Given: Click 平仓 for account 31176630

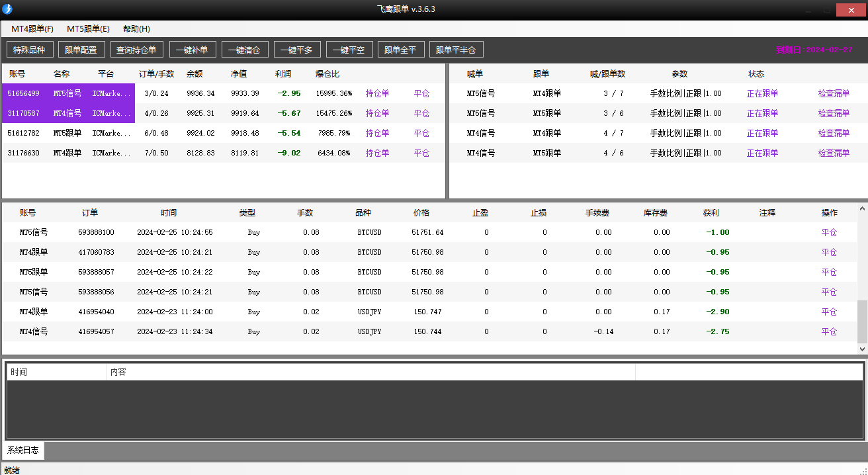Looking at the screenshot, I should [x=421, y=153].
